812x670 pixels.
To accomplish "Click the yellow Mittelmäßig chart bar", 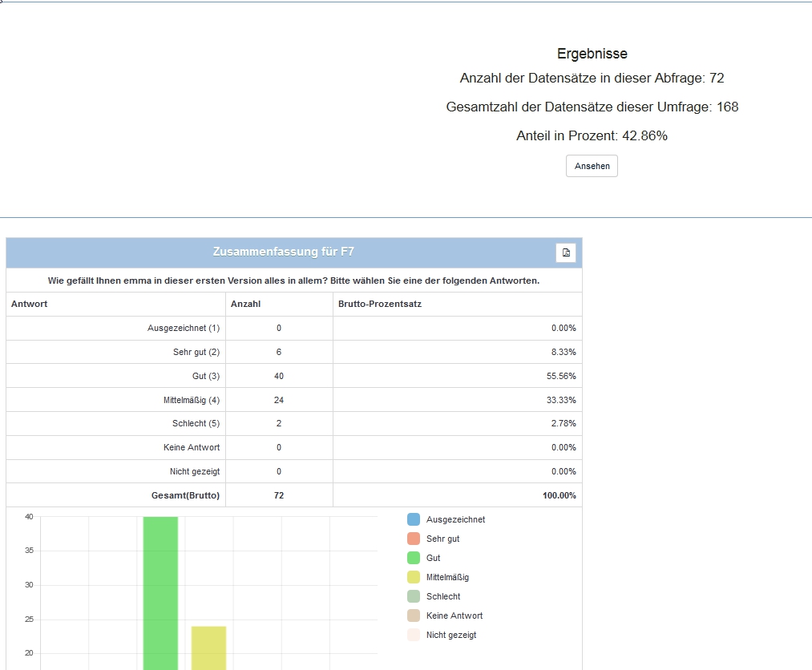I will point(208,648).
